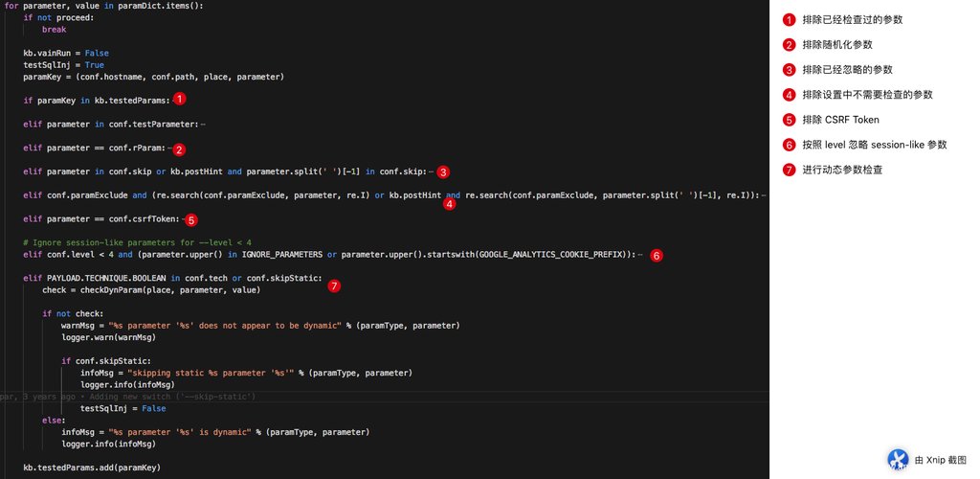
Task: Click the legend text 排除随机化参数
Action: [836, 45]
